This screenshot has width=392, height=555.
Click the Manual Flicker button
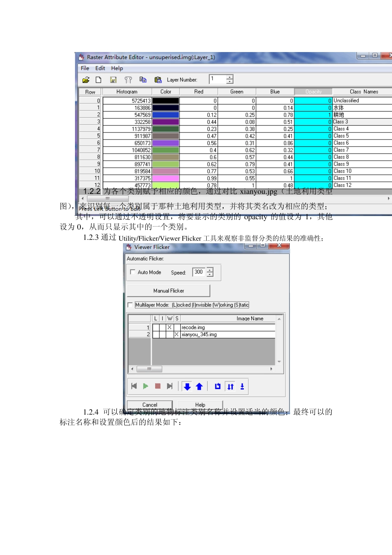[168, 291]
